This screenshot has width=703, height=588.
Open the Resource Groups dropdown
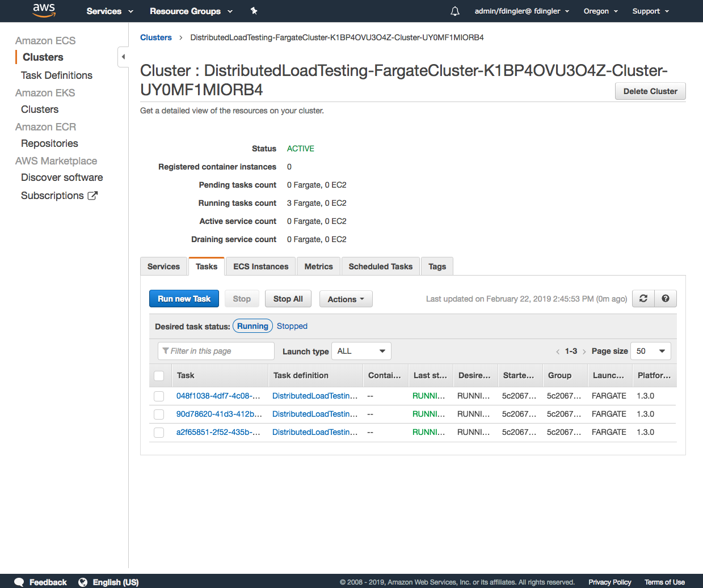[x=191, y=11]
